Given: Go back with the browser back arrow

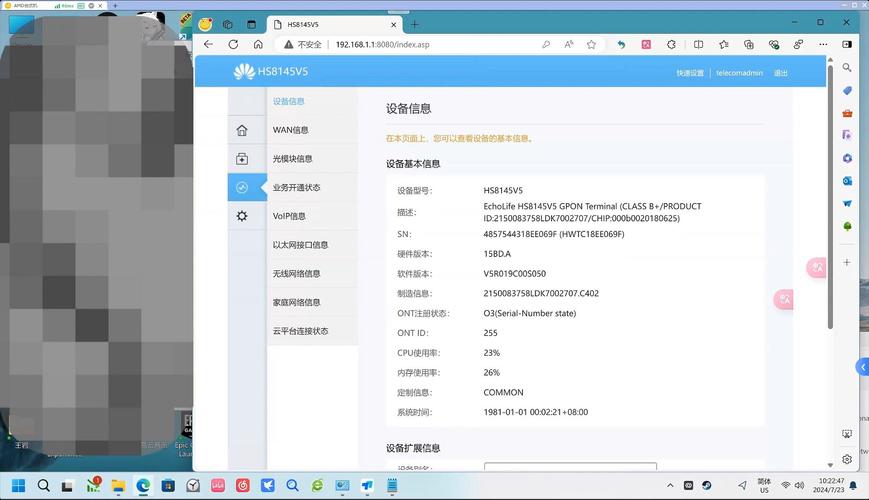Looking at the screenshot, I should (208, 44).
